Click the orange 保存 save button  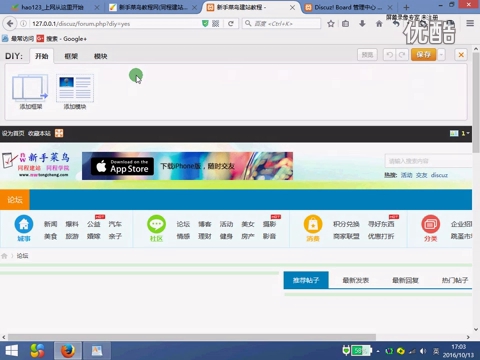(x=423, y=55)
